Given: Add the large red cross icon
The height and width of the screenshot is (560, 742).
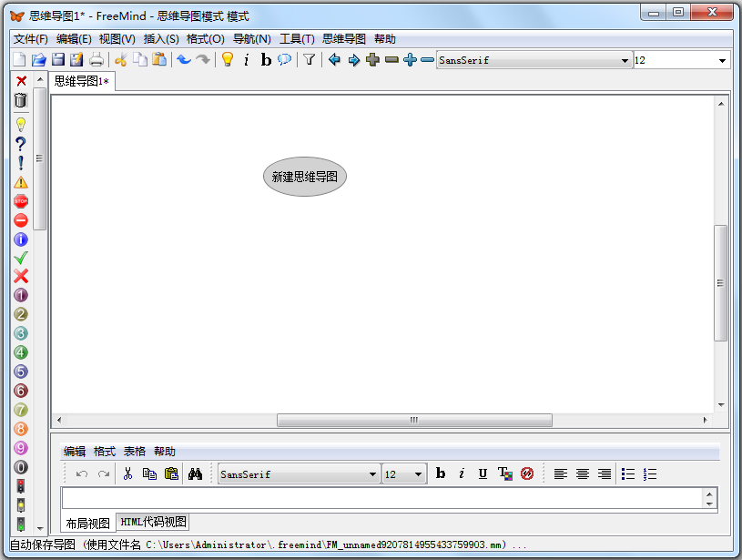Looking at the screenshot, I should click(x=21, y=276).
